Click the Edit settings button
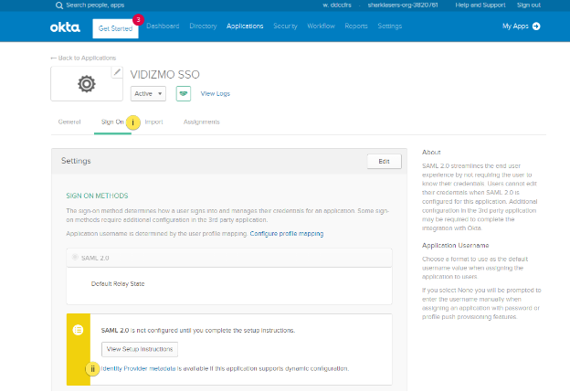The image size is (570, 392). pyautogui.click(x=385, y=162)
